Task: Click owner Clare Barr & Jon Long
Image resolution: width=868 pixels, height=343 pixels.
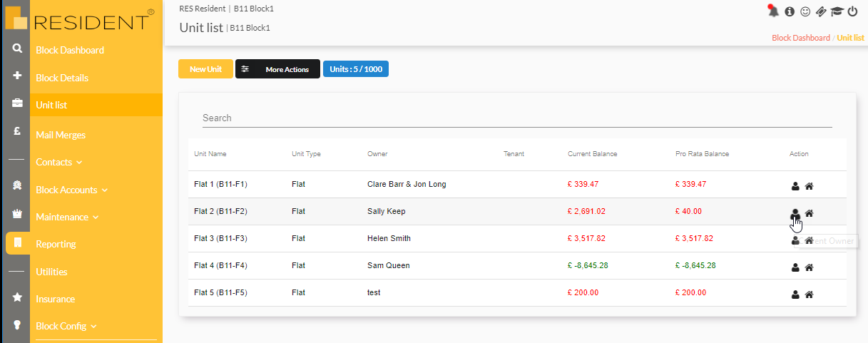Action: pyautogui.click(x=407, y=184)
